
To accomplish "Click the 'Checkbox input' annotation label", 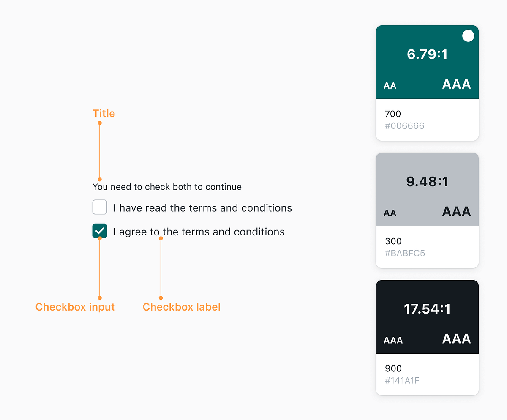I will tap(75, 307).
